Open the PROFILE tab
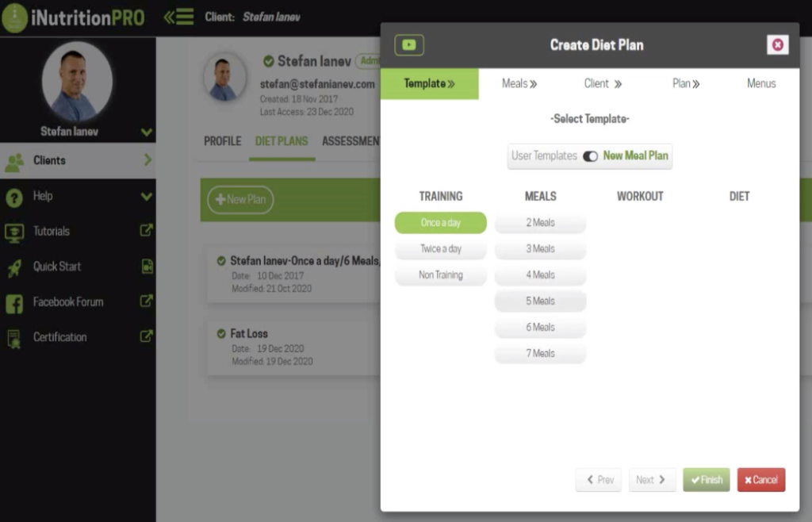812x522 pixels. (x=222, y=141)
